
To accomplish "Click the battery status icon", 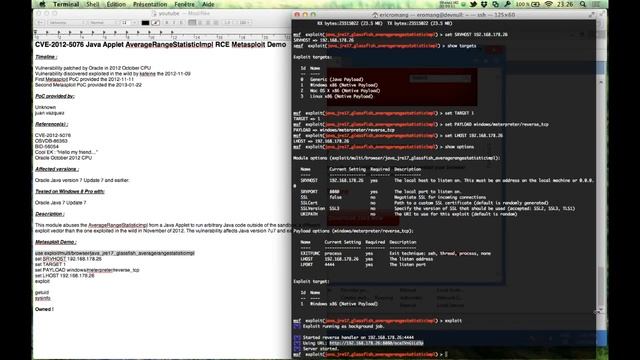I will (535, 4).
